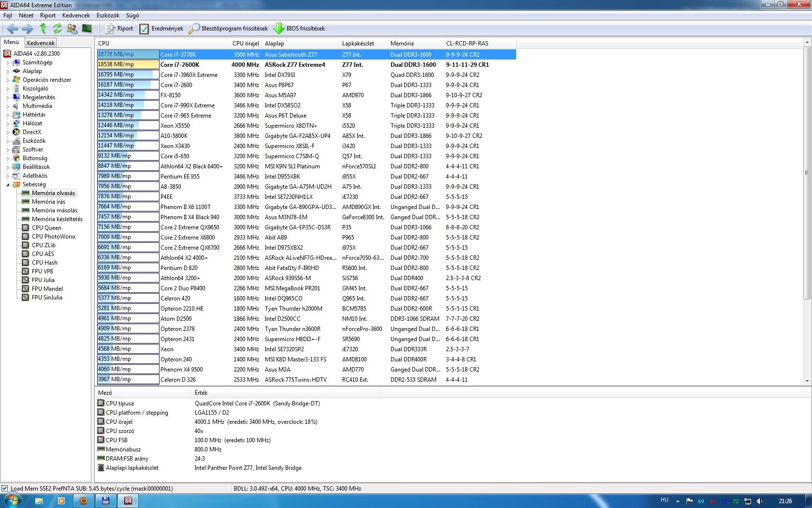Open the Súgó menu
812x508 pixels.
point(132,15)
